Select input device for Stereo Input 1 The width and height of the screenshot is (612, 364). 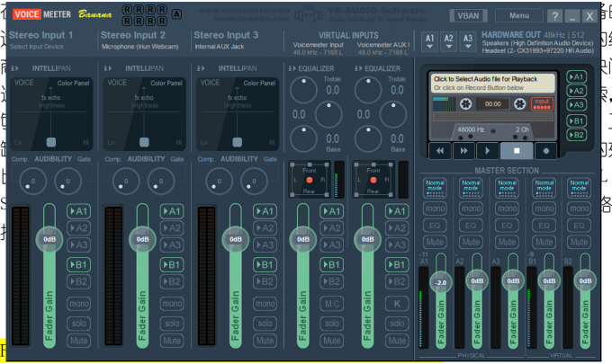(37, 47)
